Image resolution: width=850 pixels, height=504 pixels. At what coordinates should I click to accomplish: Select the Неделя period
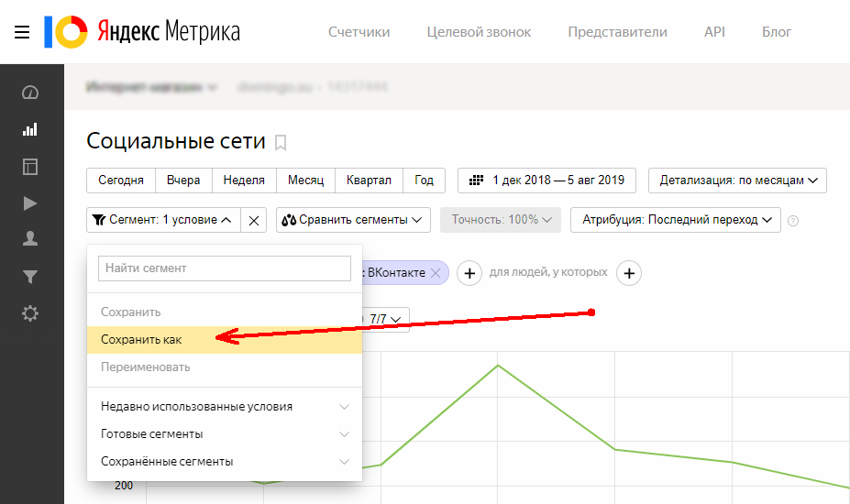tap(244, 181)
